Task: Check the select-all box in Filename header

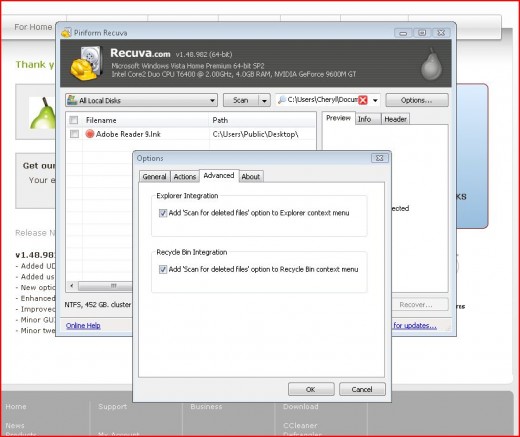Action: (74, 120)
